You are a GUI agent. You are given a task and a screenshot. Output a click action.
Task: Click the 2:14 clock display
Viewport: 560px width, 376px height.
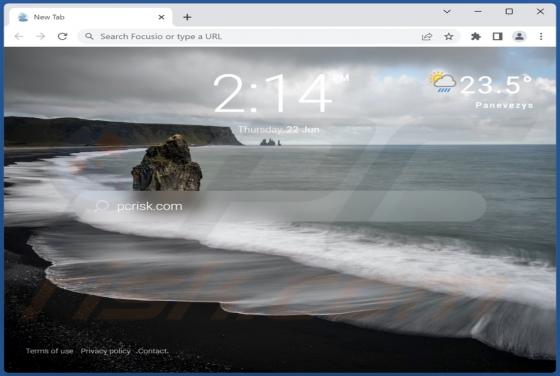[273, 94]
